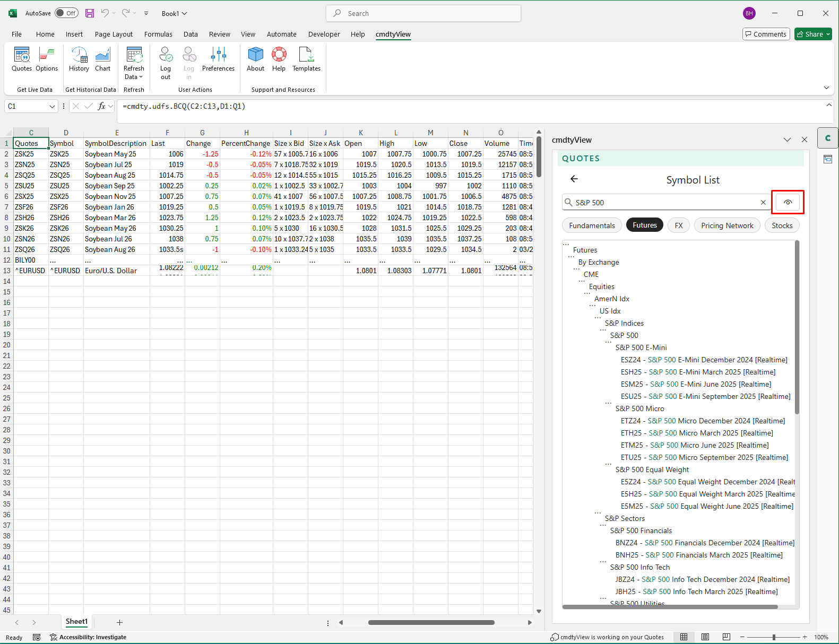The width and height of the screenshot is (839, 644).
Task: Click the zoom out minus icon
Action: [742, 637]
